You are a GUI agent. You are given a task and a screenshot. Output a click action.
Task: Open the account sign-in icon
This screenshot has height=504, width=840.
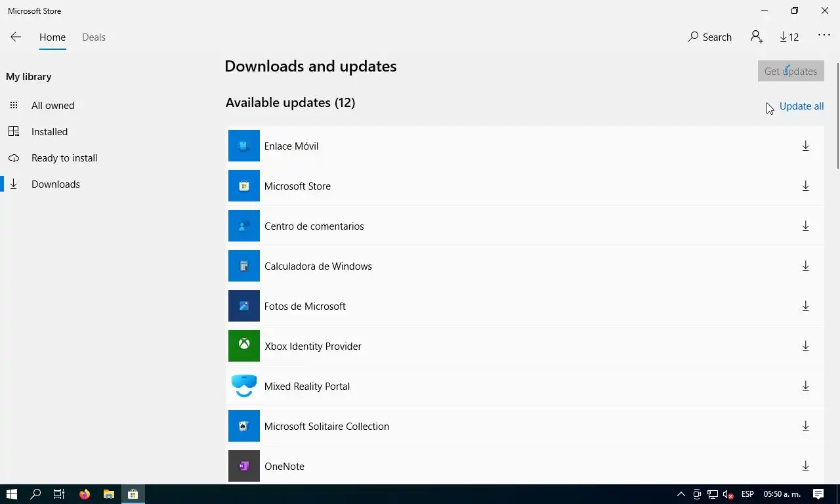(756, 37)
